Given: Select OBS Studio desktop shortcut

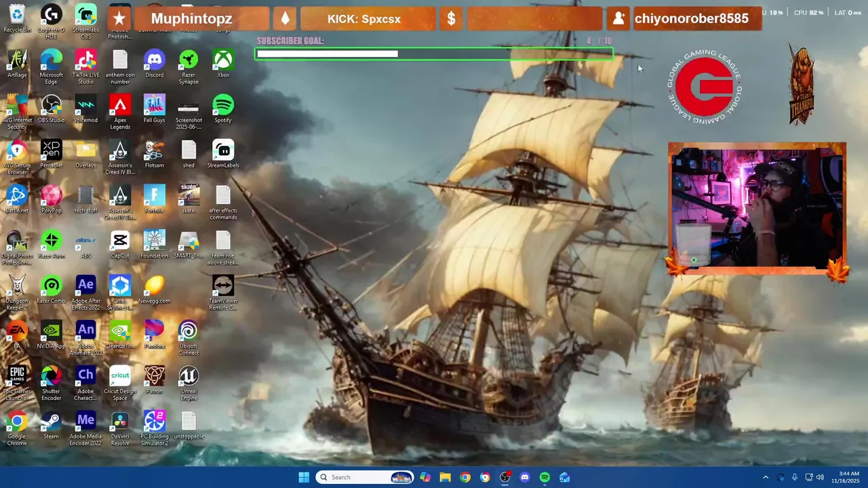Looking at the screenshot, I should coord(52,109).
